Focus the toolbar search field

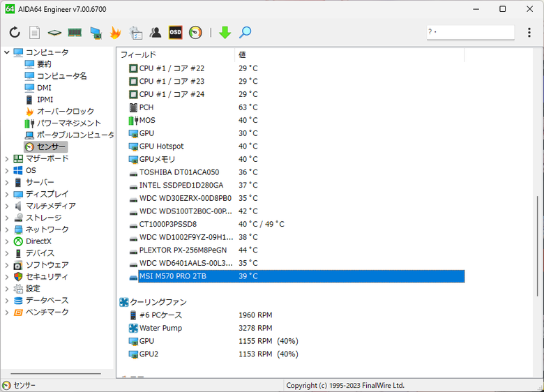pos(471,32)
